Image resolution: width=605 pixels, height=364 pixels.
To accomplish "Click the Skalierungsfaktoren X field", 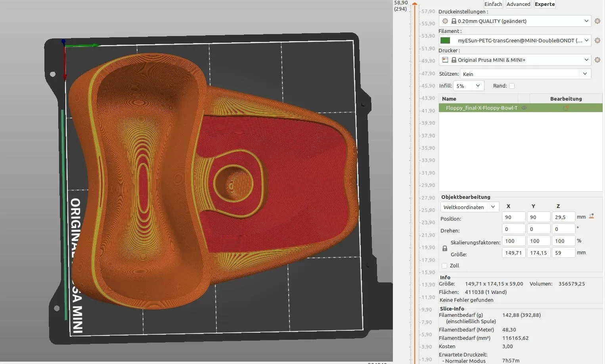I will click(513, 241).
